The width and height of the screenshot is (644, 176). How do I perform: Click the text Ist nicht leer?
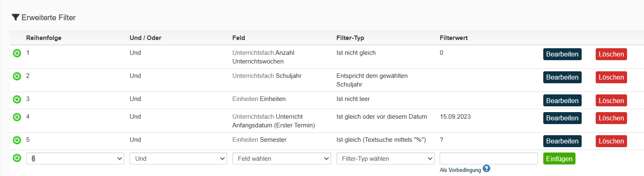click(353, 99)
